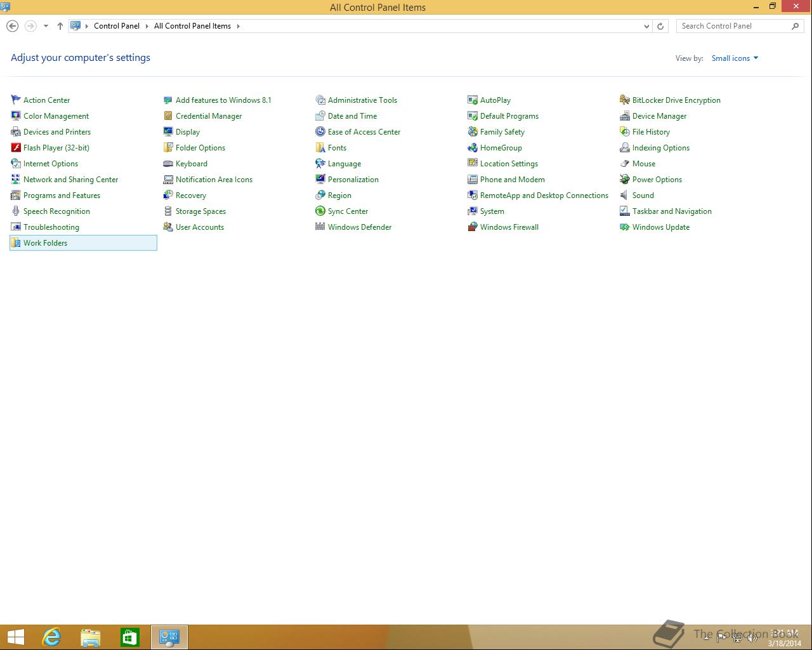Click the Windows Defender wall icon
This screenshot has width=812, height=650.
320,227
